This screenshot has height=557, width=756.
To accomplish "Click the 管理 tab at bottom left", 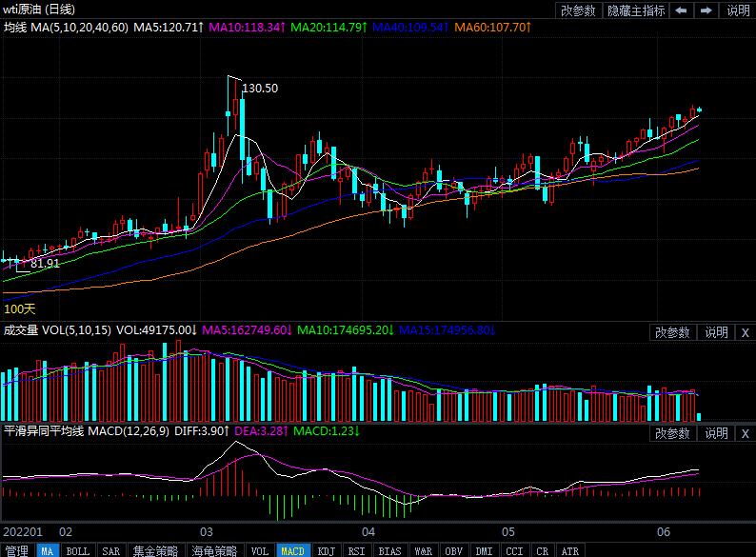I will click(x=16, y=550).
